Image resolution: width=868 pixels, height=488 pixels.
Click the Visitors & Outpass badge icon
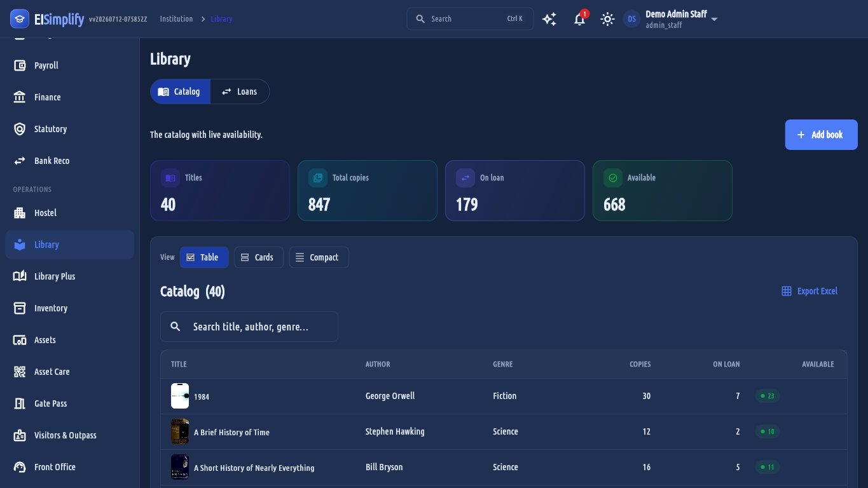pos(20,435)
